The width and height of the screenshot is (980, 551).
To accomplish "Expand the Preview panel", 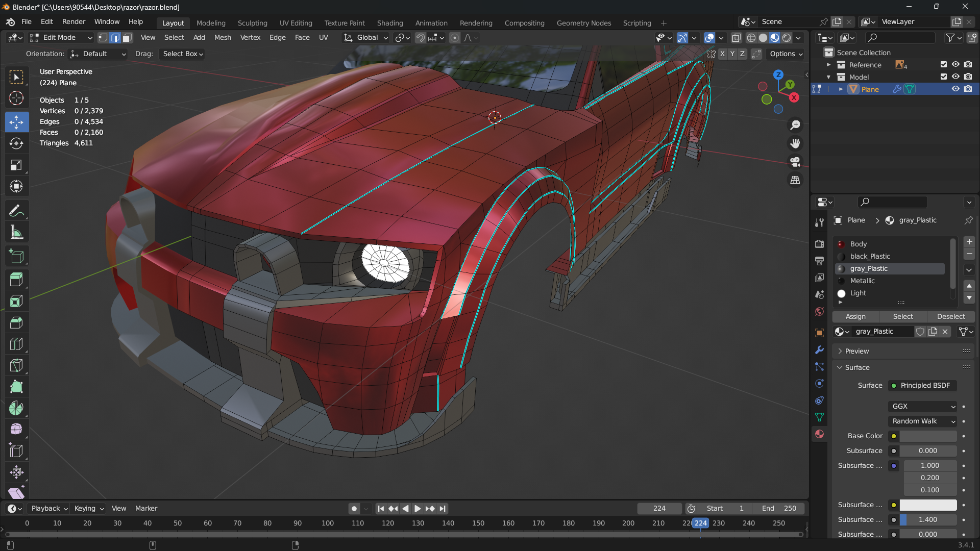I will (x=856, y=351).
